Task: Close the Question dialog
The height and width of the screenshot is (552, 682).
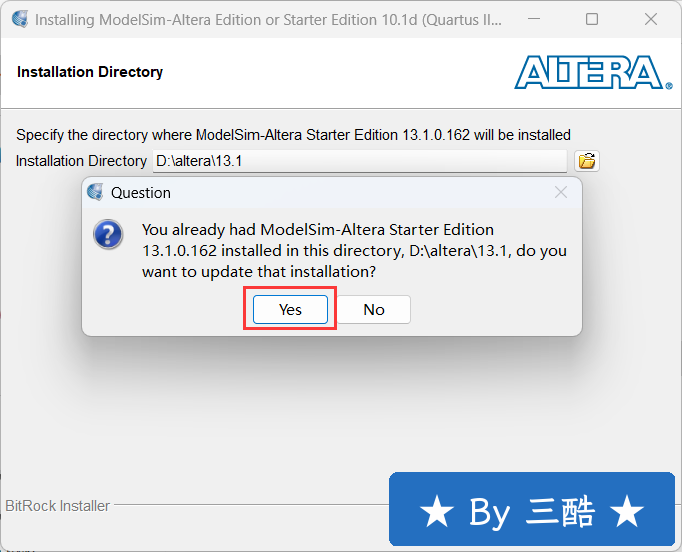Action: [x=561, y=192]
